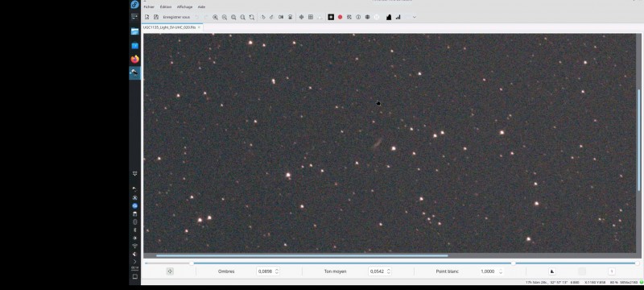Image resolution: width=644 pixels, height=290 pixels.
Task: Toggle the crosshair overlay icon in toolbar
Action: pos(301,17)
